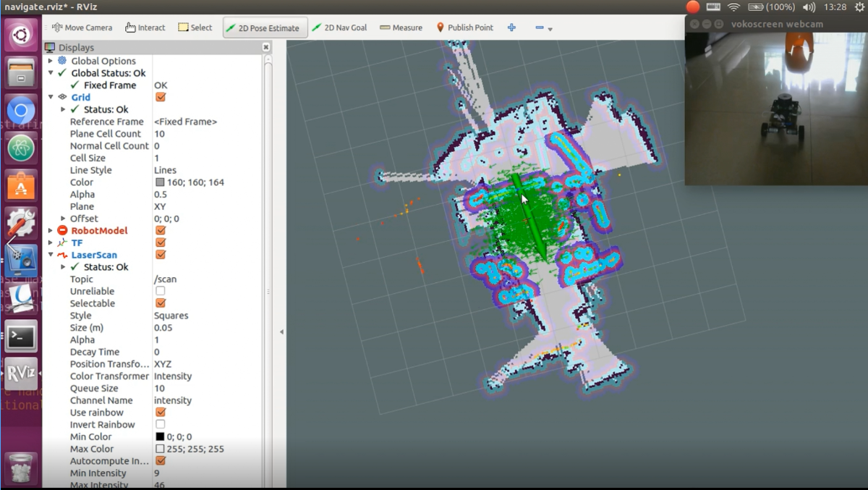Select the Publish Point tool
The image size is (868, 490).
[x=465, y=28]
